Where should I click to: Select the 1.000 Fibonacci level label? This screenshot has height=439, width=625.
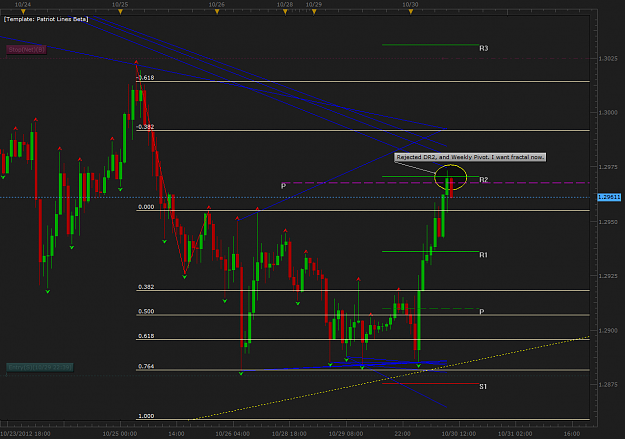146,416
